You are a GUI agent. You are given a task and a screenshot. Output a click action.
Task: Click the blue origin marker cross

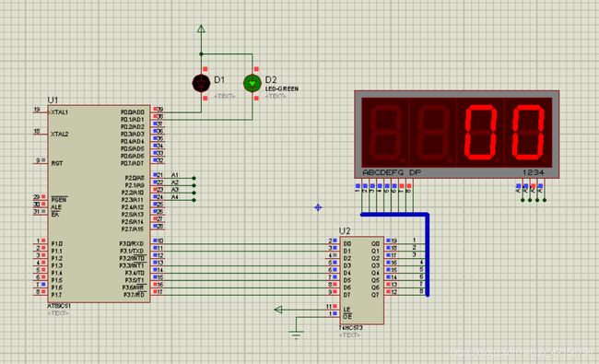tap(318, 207)
